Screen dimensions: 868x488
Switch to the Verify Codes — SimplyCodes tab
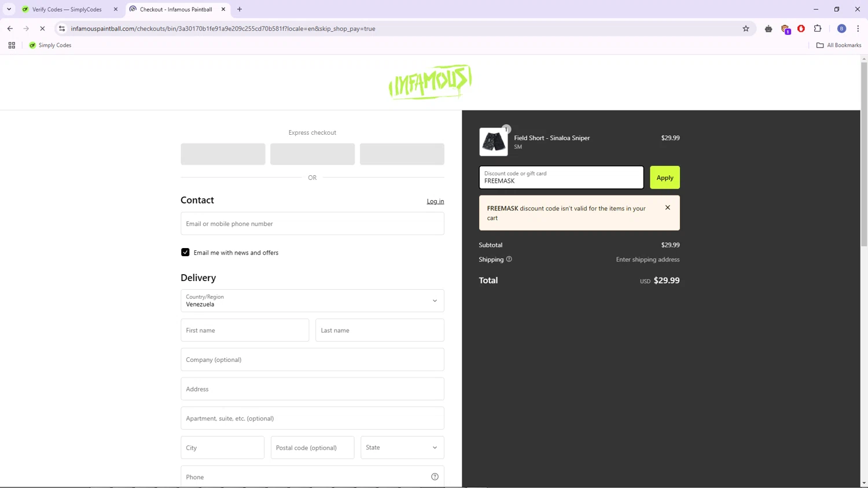[67, 9]
